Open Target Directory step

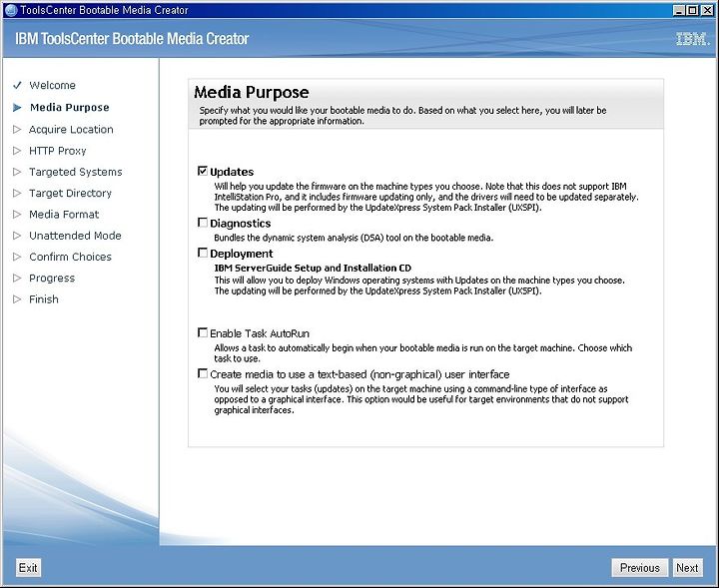pyautogui.click(x=70, y=193)
